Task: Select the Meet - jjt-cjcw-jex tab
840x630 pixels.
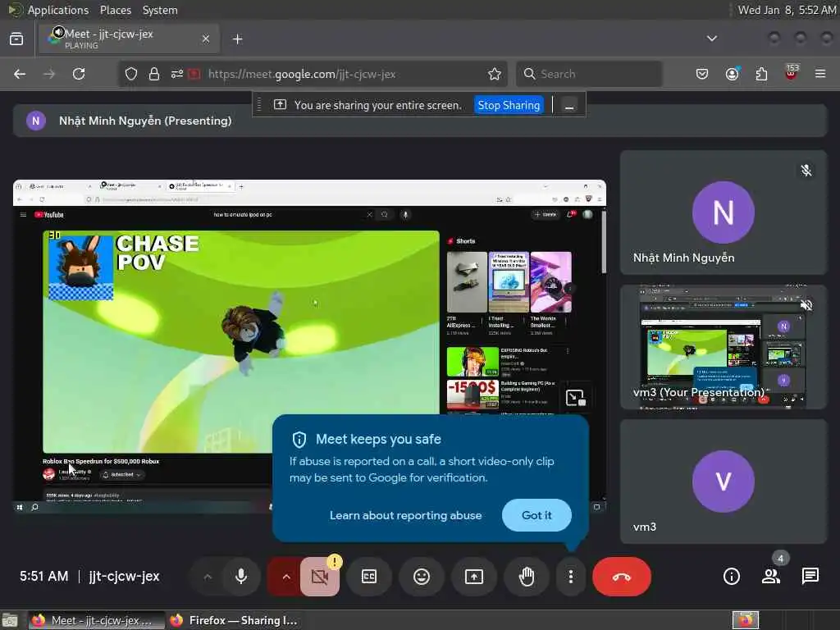Action: coord(129,39)
